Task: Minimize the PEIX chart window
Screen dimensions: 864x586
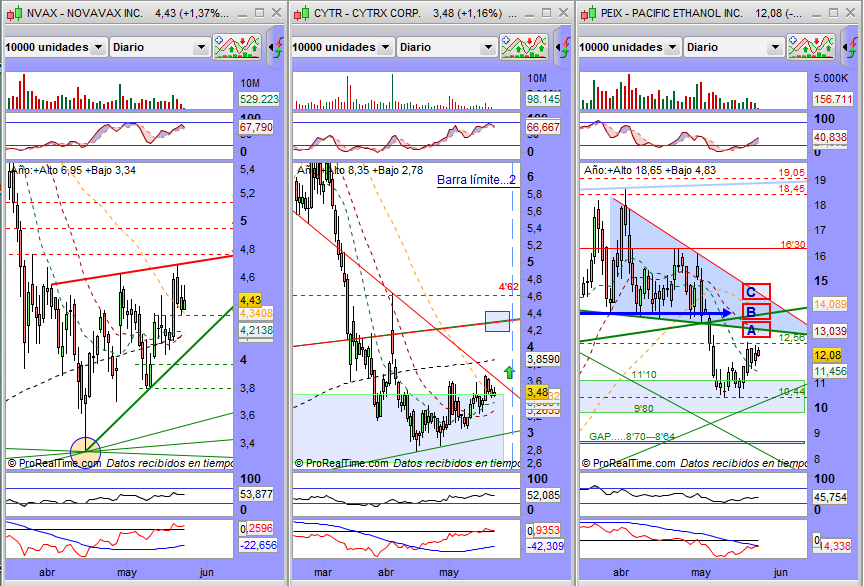Action: point(816,13)
